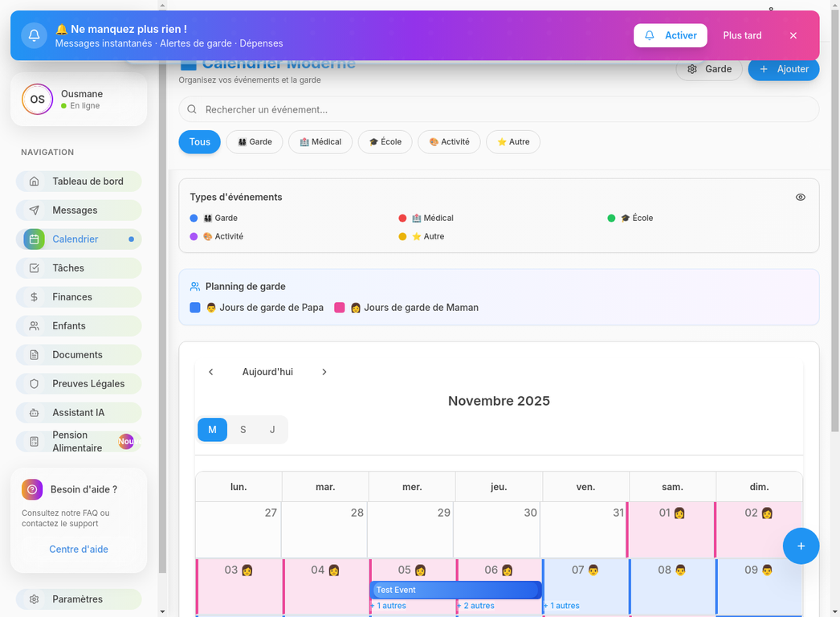
Task: Toggle event types visibility with the eye icon
Action: [x=800, y=197]
